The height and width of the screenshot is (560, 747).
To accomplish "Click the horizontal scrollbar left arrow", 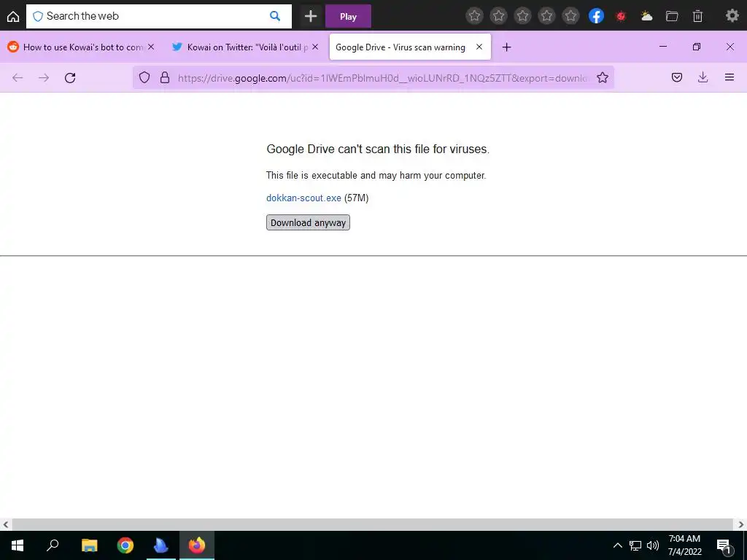I will point(5,525).
